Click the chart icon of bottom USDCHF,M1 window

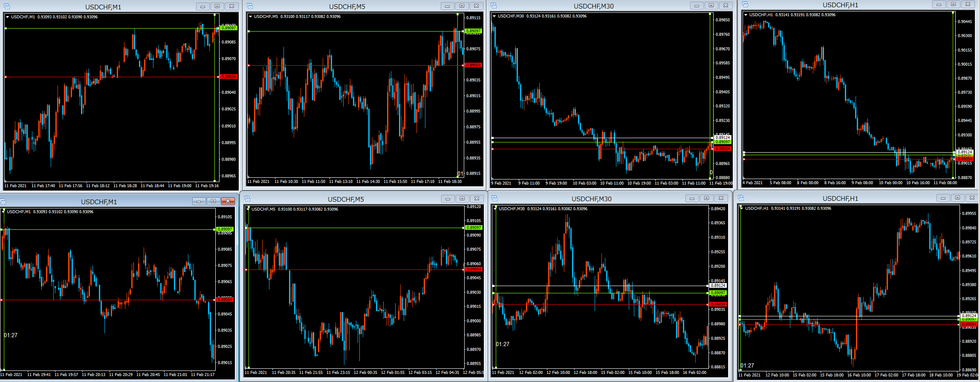click(x=3, y=201)
